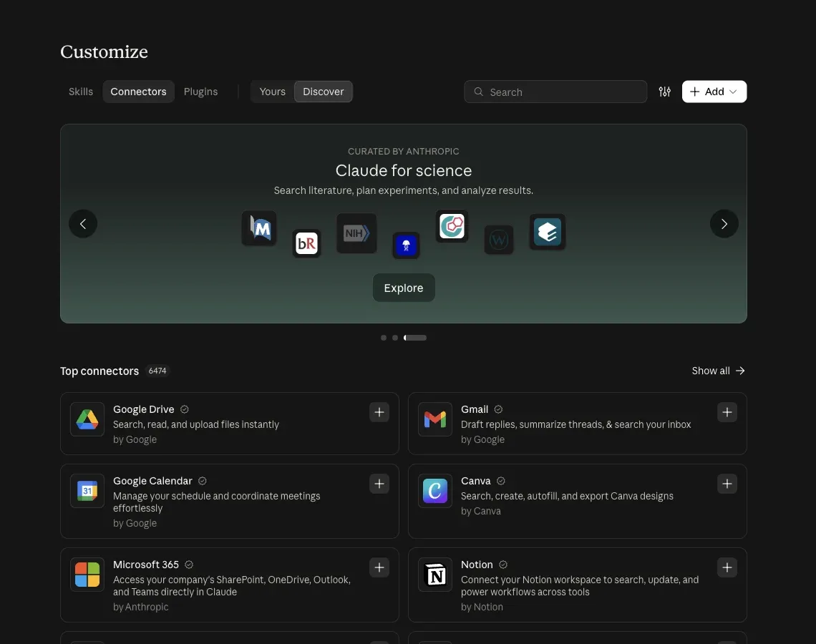The height and width of the screenshot is (644, 816).
Task: Add the Canva connector
Action: click(727, 484)
